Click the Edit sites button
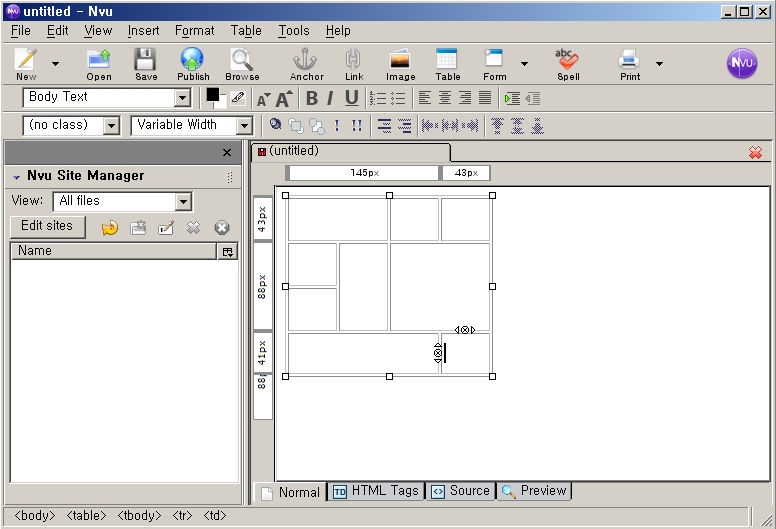The image size is (776, 529). click(x=47, y=226)
